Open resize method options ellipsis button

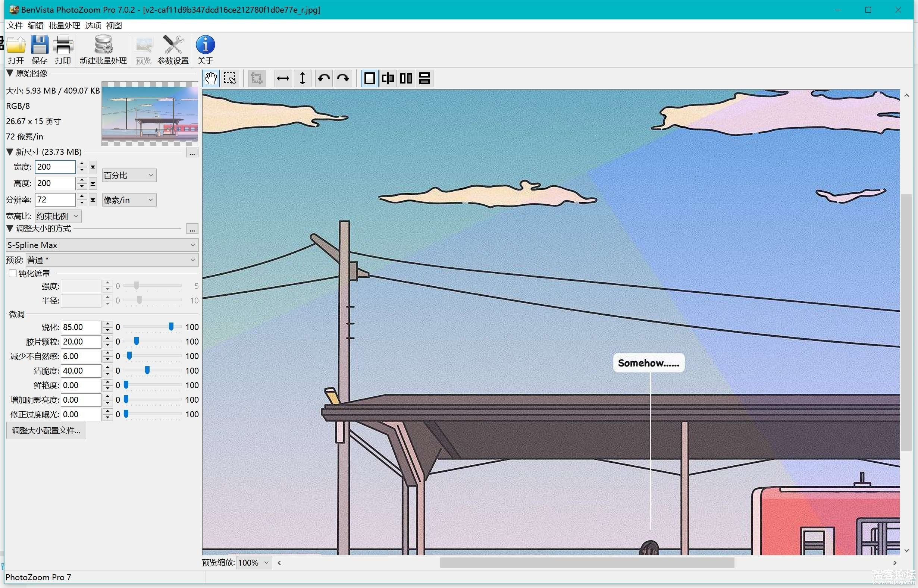(192, 229)
